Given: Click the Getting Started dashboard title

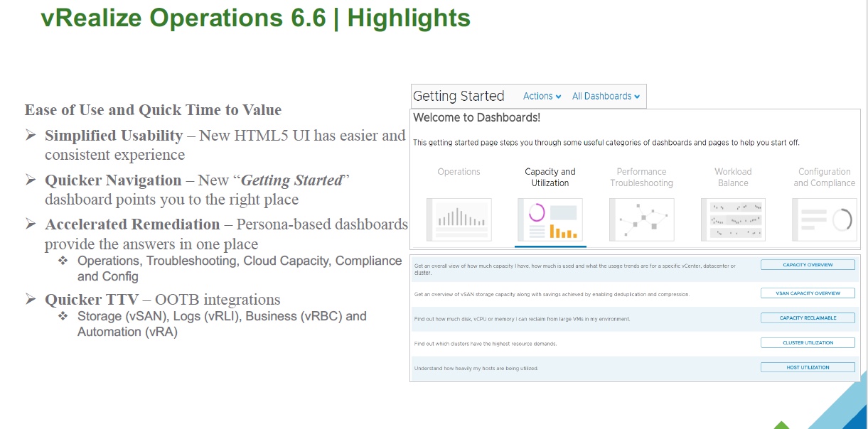Looking at the screenshot, I should [459, 96].
